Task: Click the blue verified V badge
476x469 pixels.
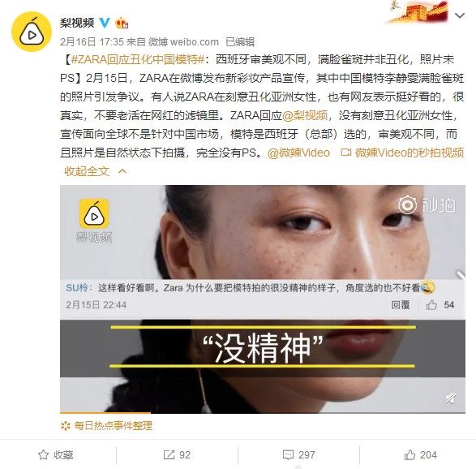Action: click(x=105, y=23)
